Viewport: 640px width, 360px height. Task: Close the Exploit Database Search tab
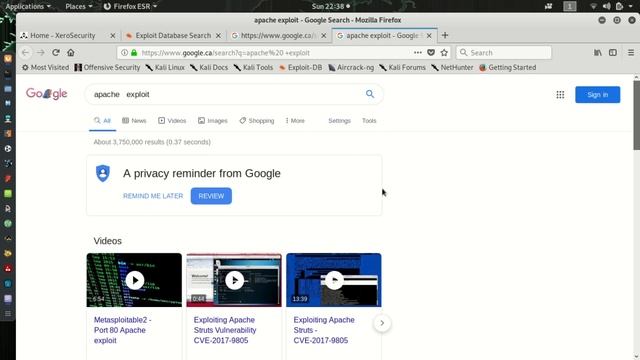(218, 36)
